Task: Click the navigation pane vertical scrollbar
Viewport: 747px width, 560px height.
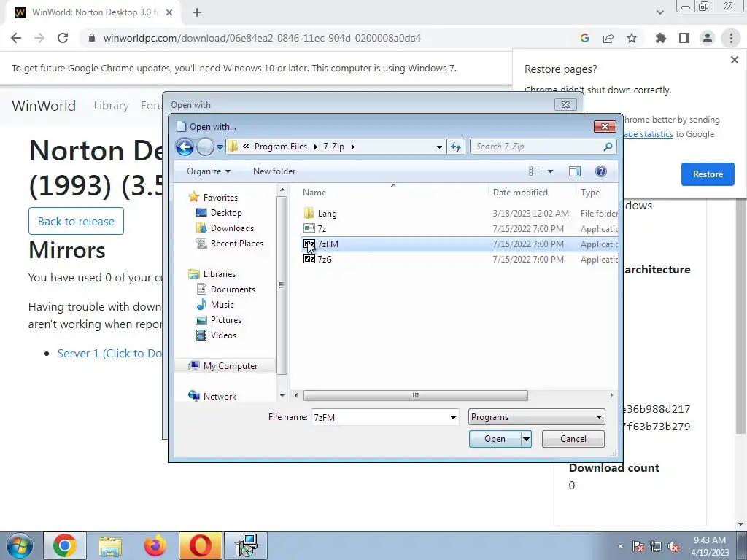Action: point(282,285)
